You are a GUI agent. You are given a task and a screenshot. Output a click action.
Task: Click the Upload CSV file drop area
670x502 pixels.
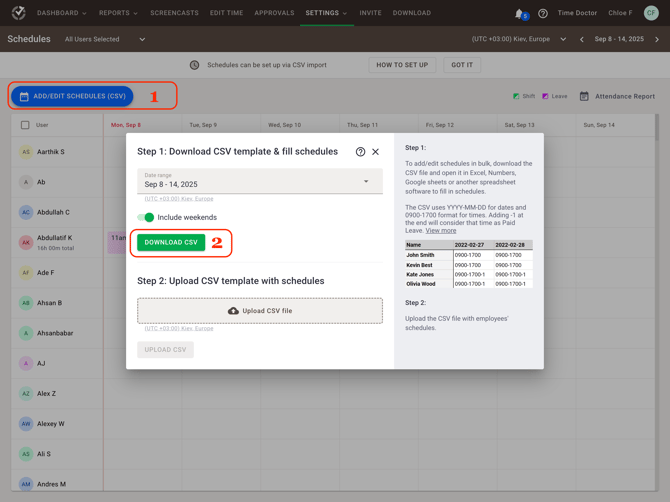(x=260, y=311)
